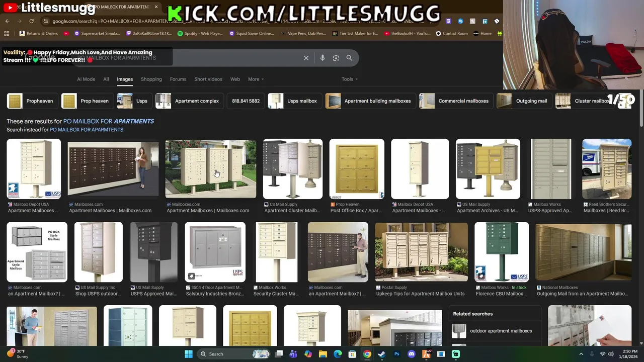Screen dimensions: 644x362
Task: Filter by Usps mailbox chip
Action: [x=295, y=101]
